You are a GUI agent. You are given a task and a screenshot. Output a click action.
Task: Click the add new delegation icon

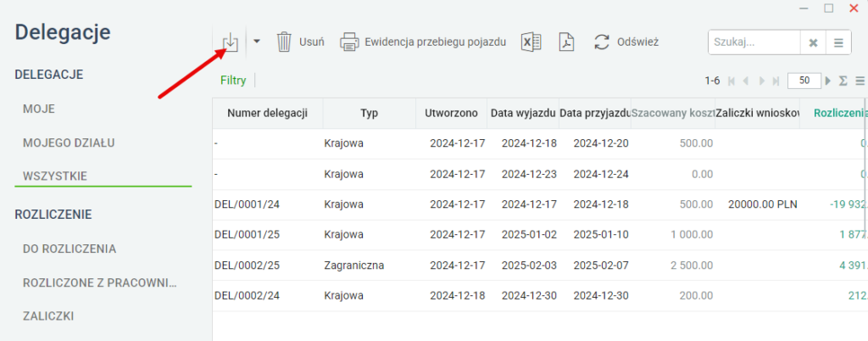(x=230, y=42)
